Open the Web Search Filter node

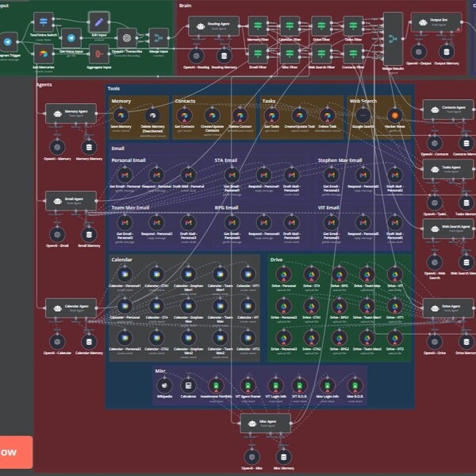pos(321,54)
